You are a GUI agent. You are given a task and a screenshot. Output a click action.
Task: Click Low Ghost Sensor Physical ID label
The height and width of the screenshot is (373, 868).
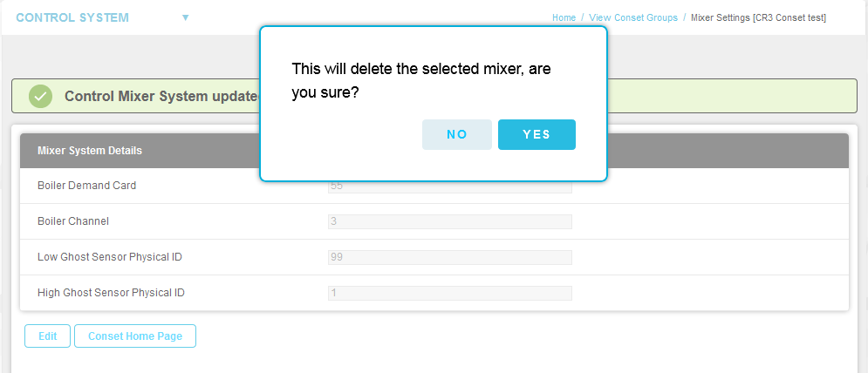(110, 257)
